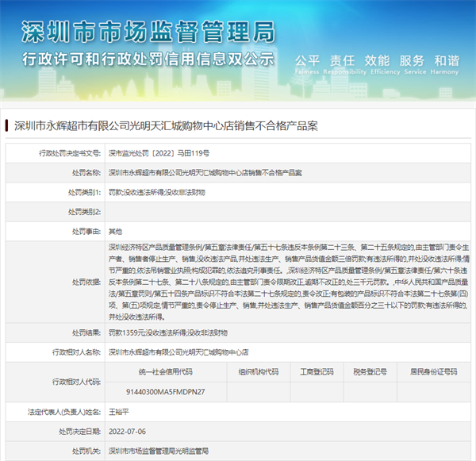Click the 统一社会信用代码 column header
This screenshot has height=461, width=476.
(166, 371)
